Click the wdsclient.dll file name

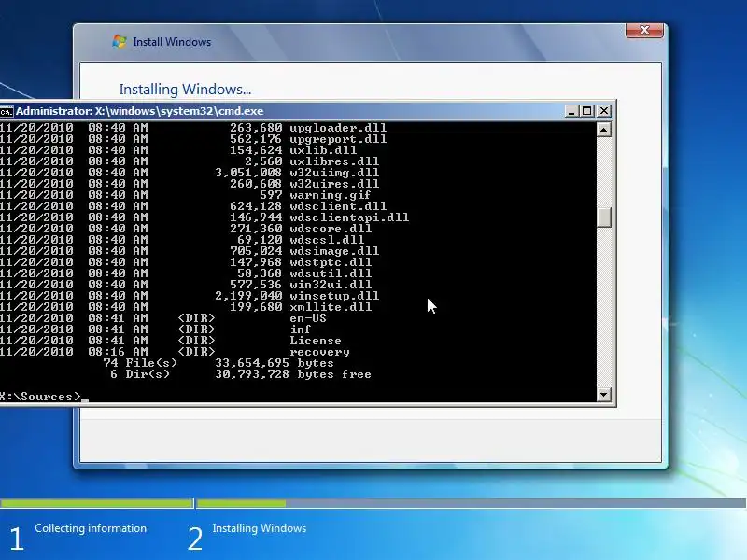pyautogui.click(x=338, y=206)
